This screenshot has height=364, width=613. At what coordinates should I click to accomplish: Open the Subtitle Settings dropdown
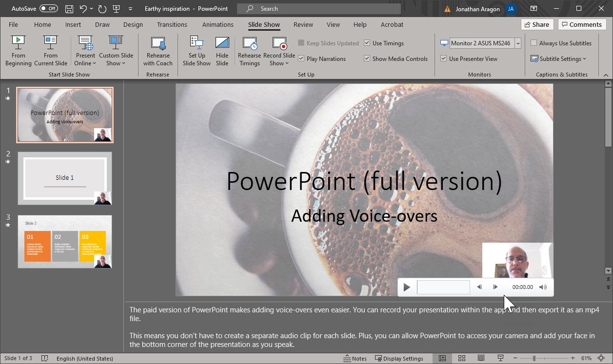(558, 59)
